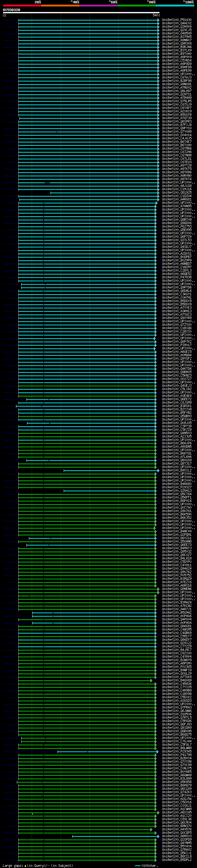Click the green ~80% color scale segment
Image resolution: width=197 pixels, height=868 pixels.
[x=137, y=6]
